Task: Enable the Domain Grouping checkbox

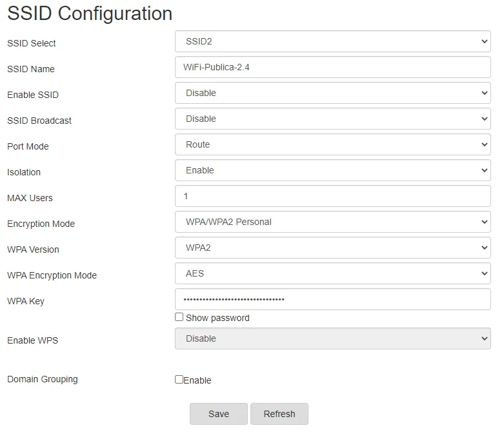Action: click(x=179, y=380)
